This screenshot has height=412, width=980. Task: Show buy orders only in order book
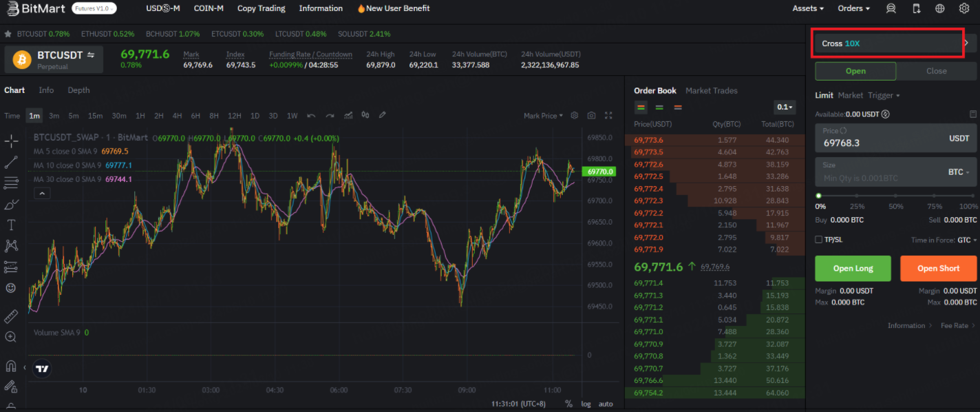pyautogui.click(x=659, y=107)
